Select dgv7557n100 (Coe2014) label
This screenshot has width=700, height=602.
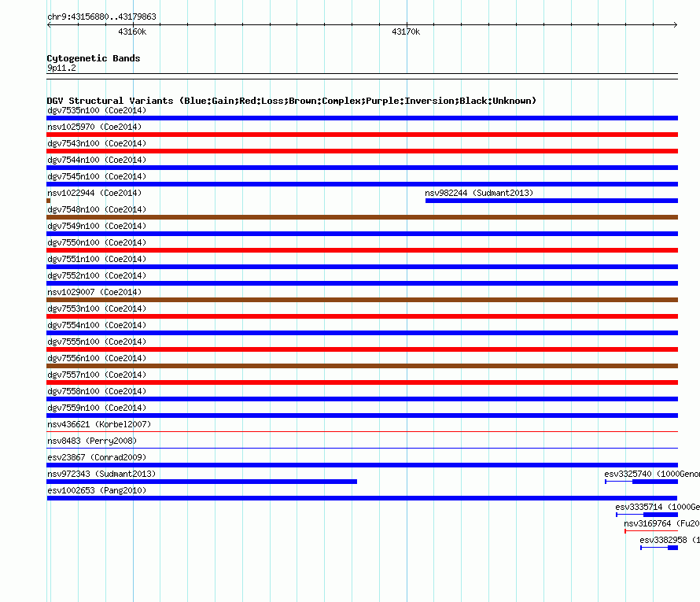(x=97, y=375)
